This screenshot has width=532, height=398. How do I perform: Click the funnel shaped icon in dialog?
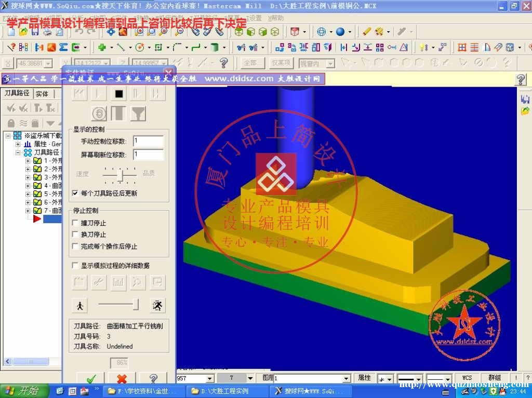pos(138,114)
